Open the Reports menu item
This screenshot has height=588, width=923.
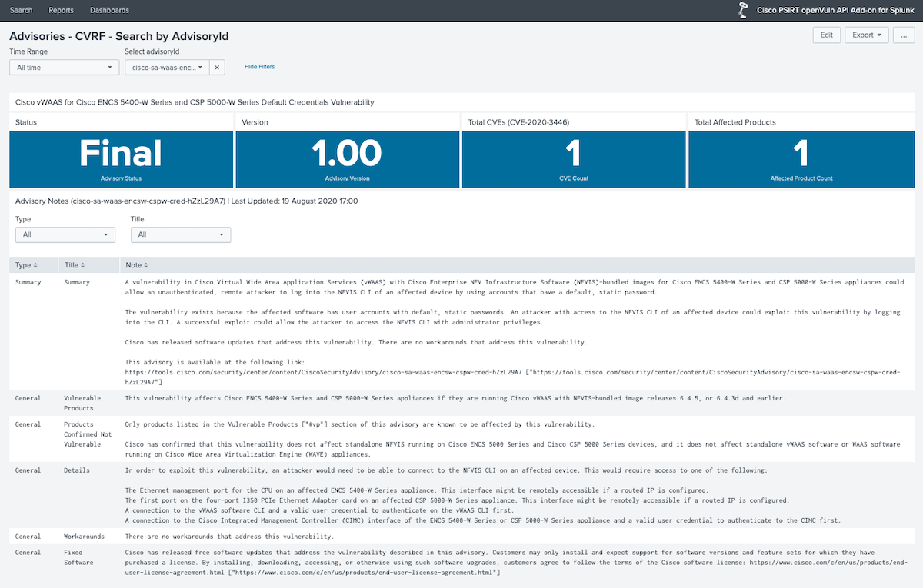(x=61, y=10)
